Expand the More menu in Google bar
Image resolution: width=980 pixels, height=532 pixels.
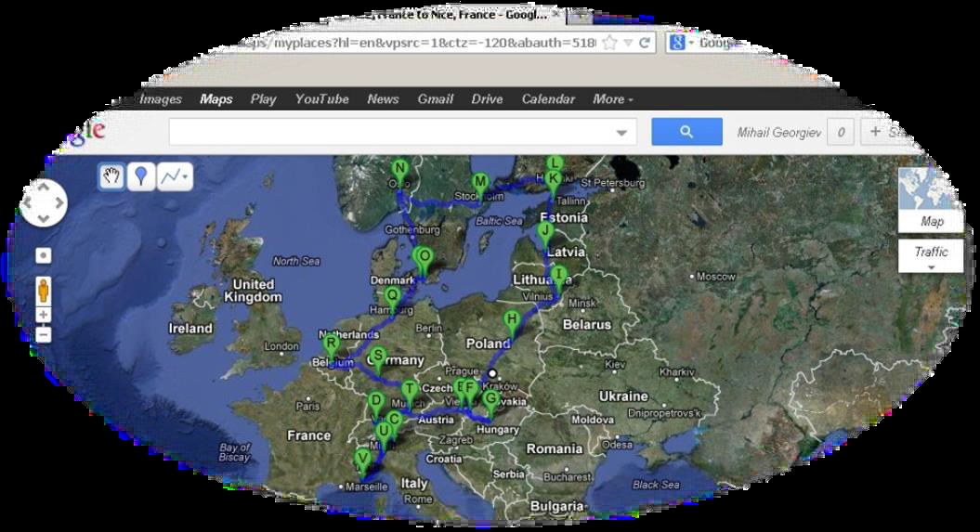(613, 99)
